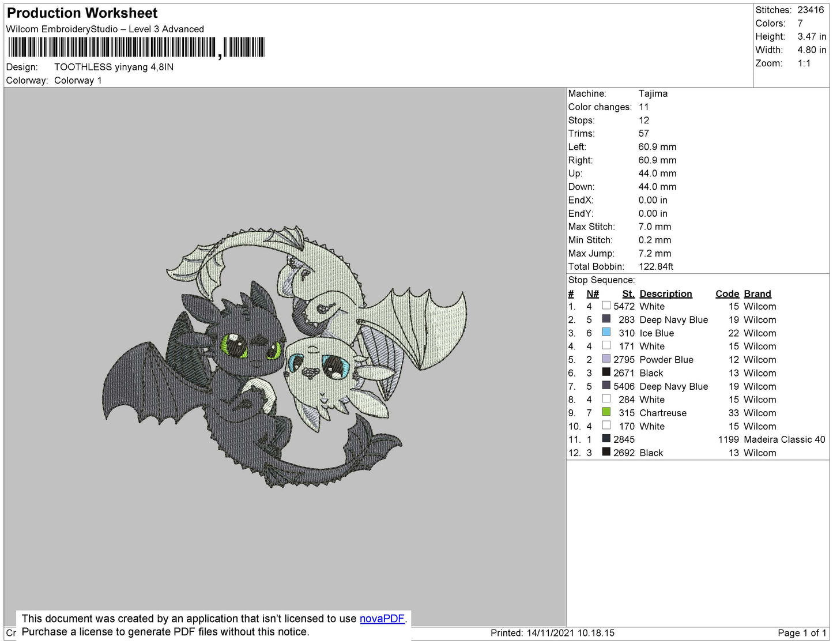Click the dragon embroidery design preview
This screenshot has height=644, width=833.
click(x=284, y=356)
